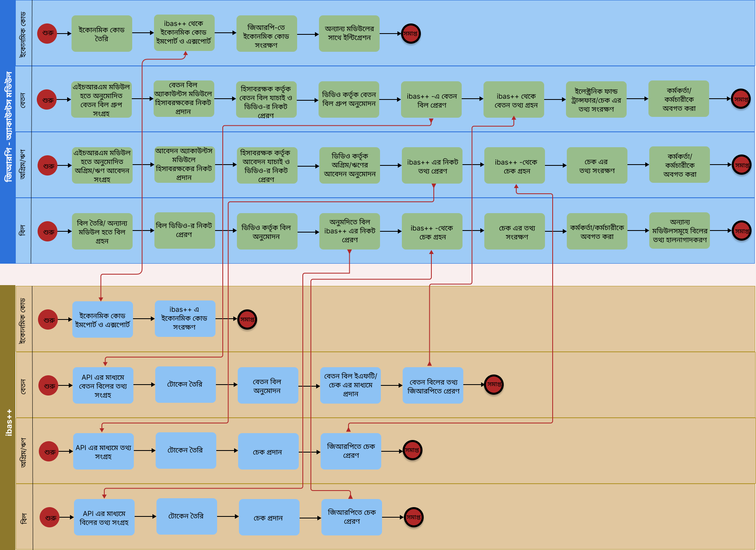Click সমাপ্ত circle after "অন্যান্য মডিউলের সাথে ইন্টিগ্রেশন"
This screenshot has height=550, width=756.
pyautogui.click(x=411, y=34)
